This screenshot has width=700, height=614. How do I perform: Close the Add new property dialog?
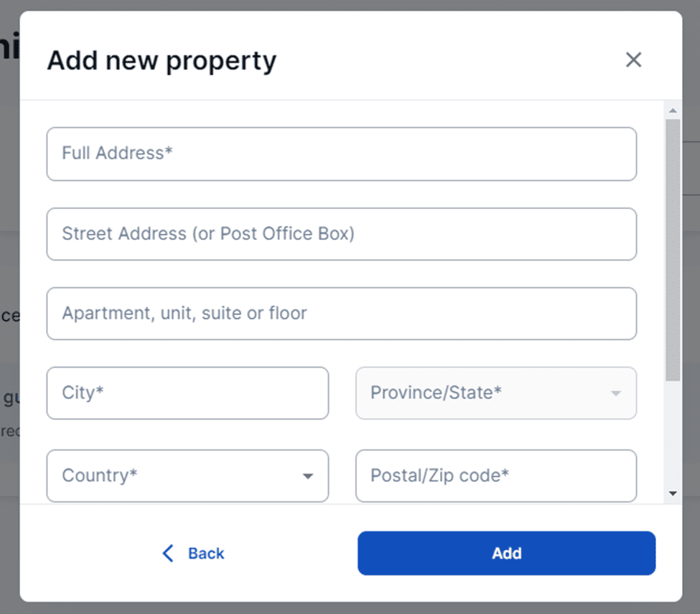(x=633, y=60)
